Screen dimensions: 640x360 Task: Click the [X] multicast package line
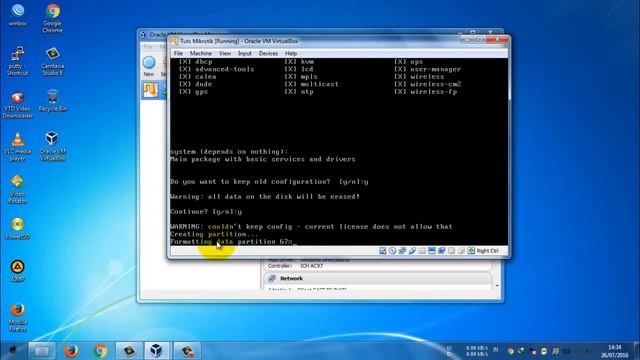click(311, 84)
